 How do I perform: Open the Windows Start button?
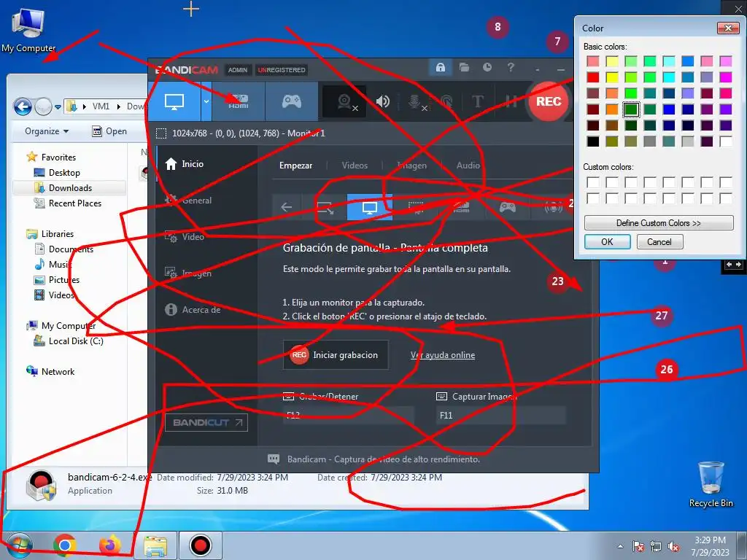[x=19, y=545]
